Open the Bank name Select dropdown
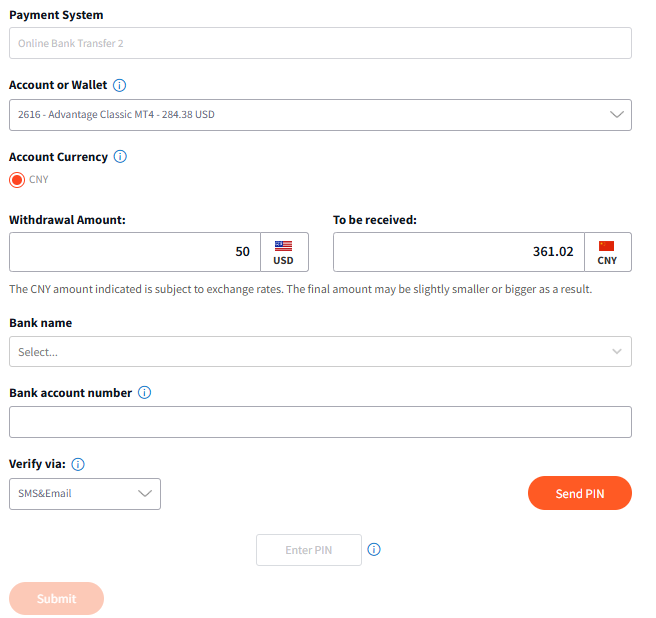This screenshot has height=618, width=656. tap(320, 351)
